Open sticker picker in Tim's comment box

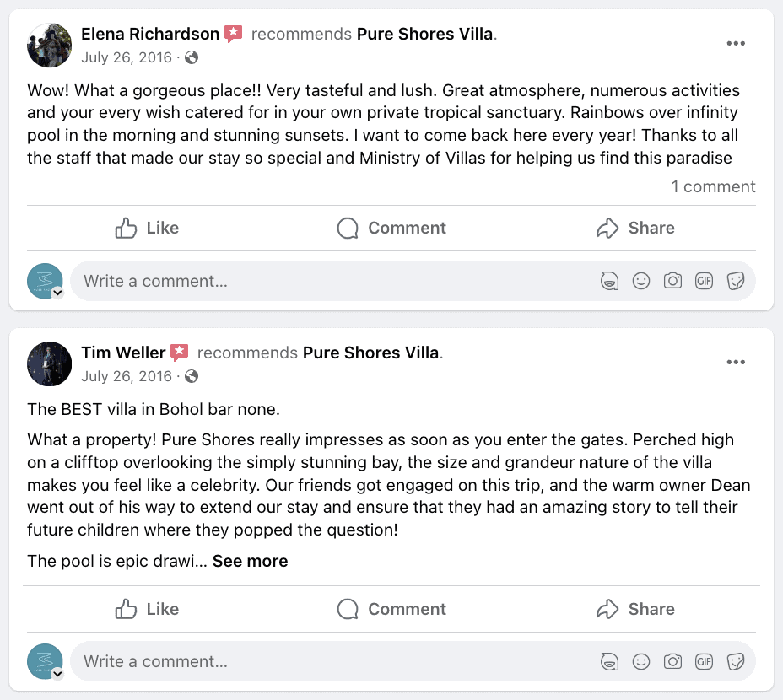(735, 661)
